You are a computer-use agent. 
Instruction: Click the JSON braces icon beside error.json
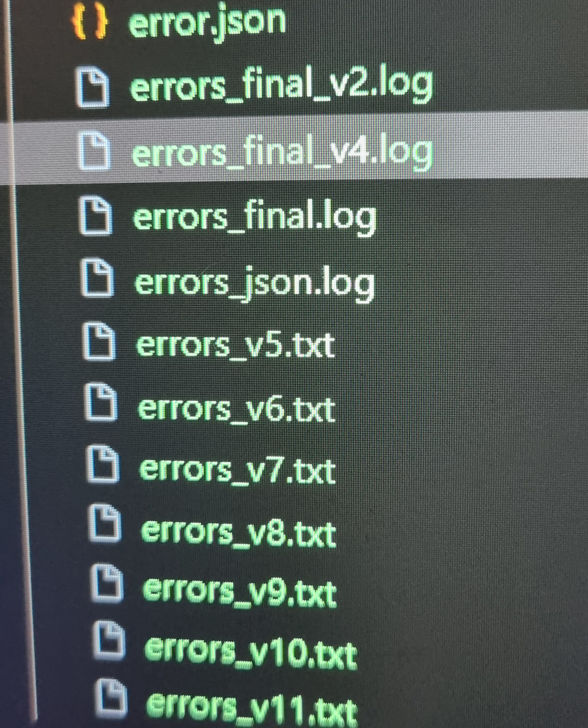[x=90, y=22]
